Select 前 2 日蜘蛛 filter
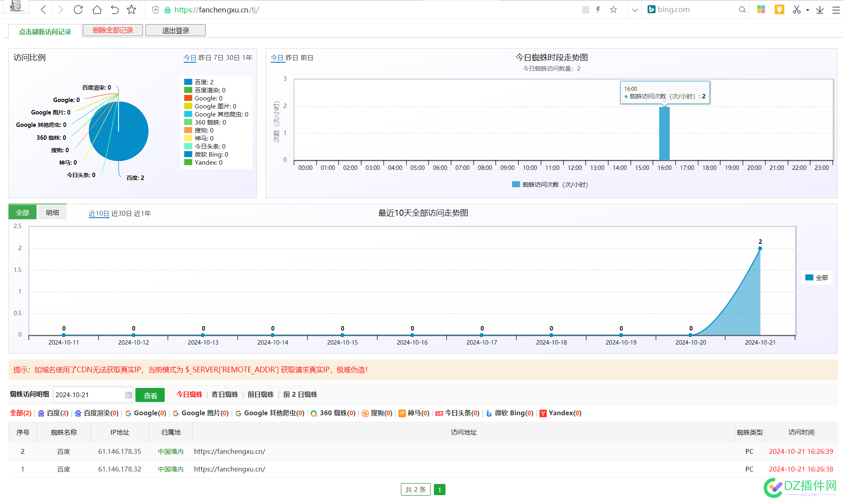This screenshot has width=844, height=504. 300,395
